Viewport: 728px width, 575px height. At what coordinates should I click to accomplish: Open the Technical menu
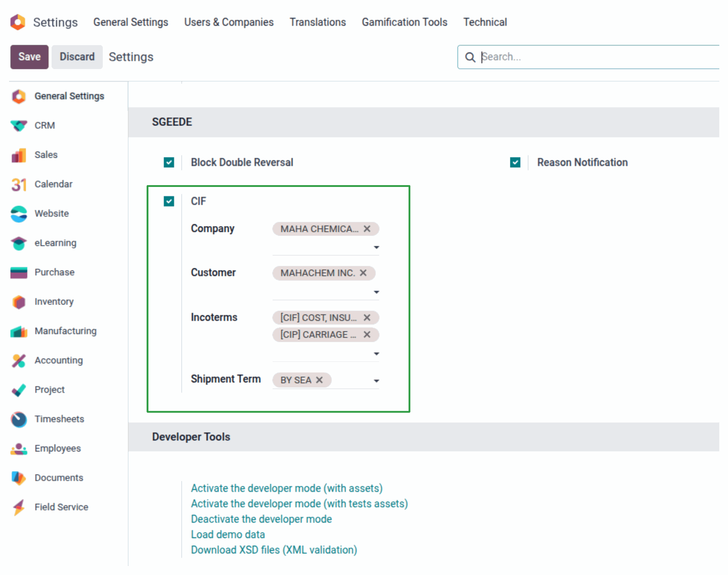(485, 22)
